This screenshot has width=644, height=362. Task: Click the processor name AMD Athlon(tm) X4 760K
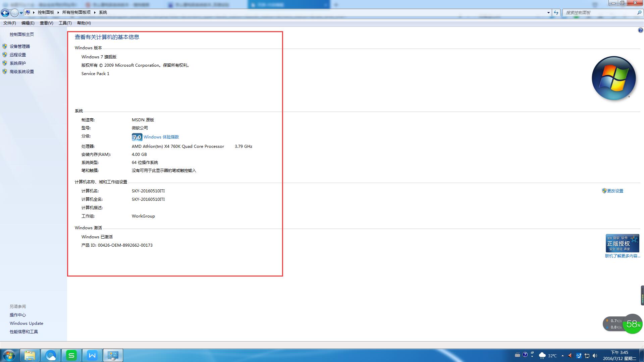pyautogui.click(x=178, y=146)
